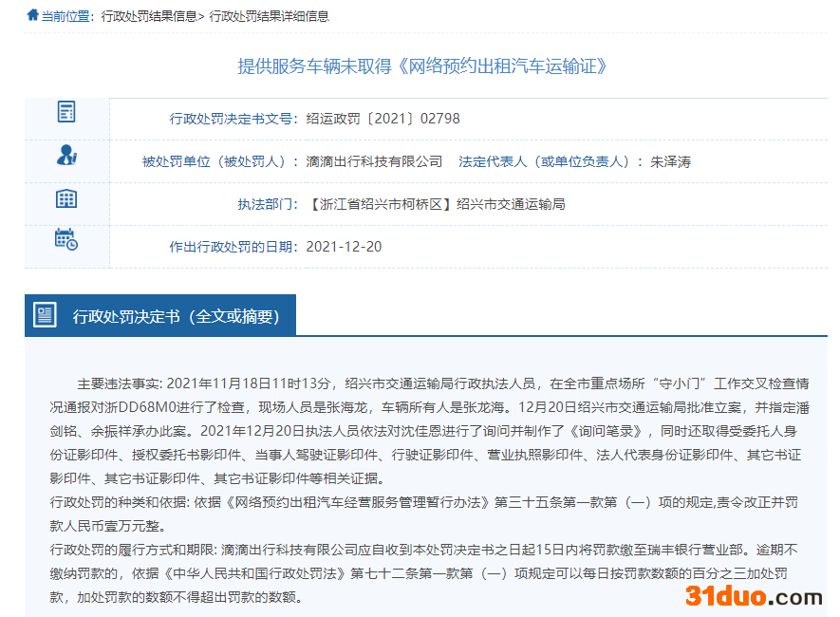Click the 31duo.com watermark logo
Image resolution: width=840 pixels, height=617 pixels.
coord(754,596)
